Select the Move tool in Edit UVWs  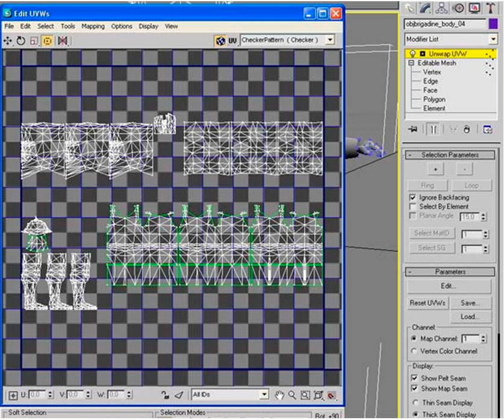pyautogui.click(x=8, y=40)
